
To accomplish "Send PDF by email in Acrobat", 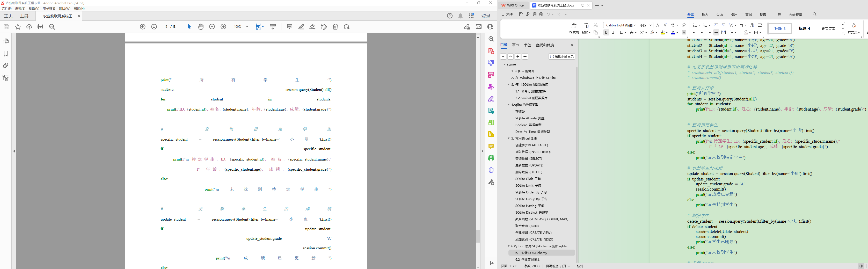I will tap(478, 27).
